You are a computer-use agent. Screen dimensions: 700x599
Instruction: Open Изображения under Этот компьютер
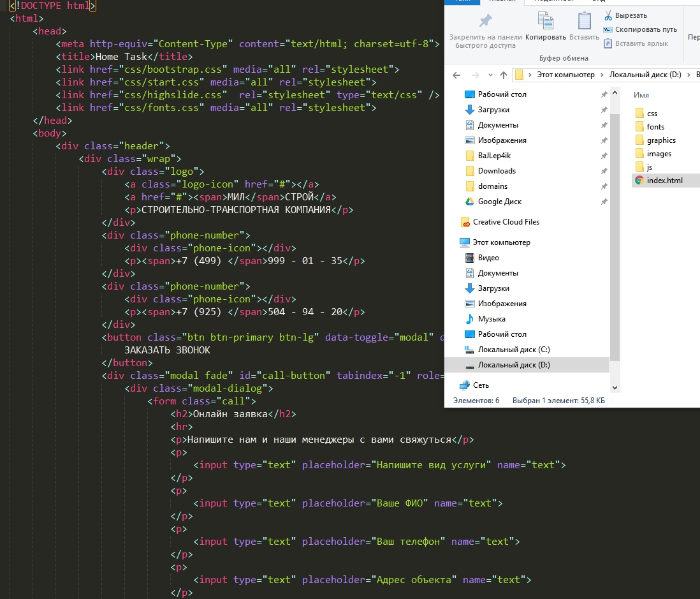tap(502, 304)
